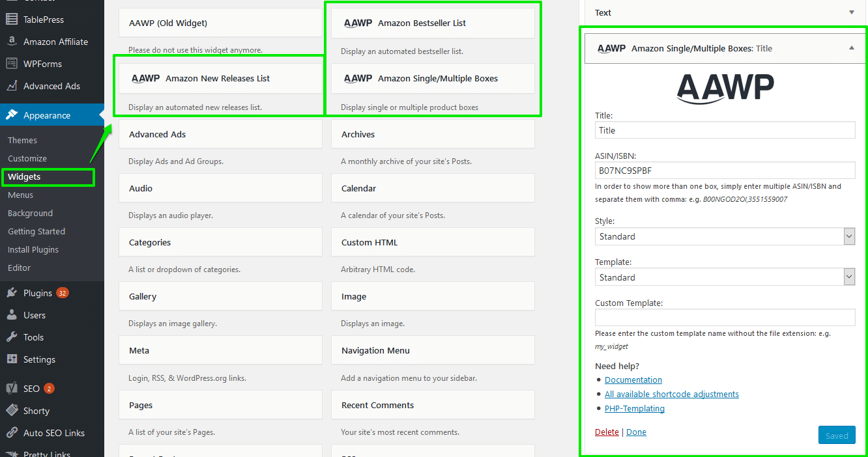
Task: Click the Done link
Action: pos(636,432)
